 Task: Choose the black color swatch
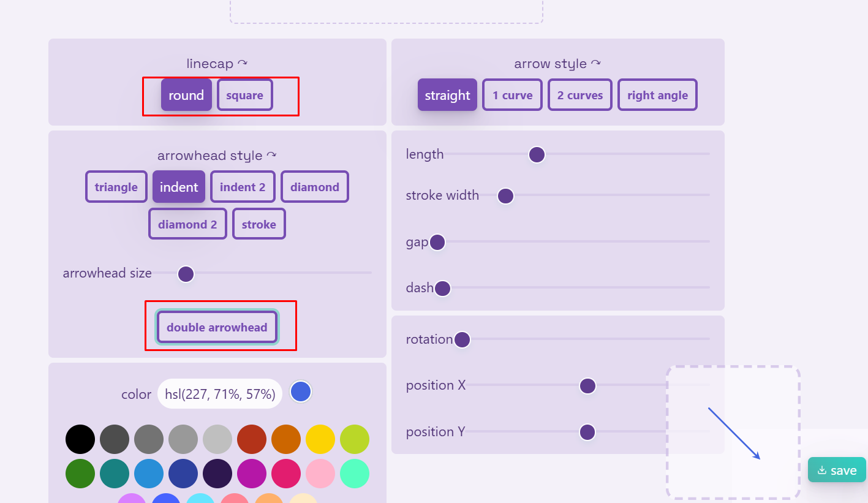[80, 439]
